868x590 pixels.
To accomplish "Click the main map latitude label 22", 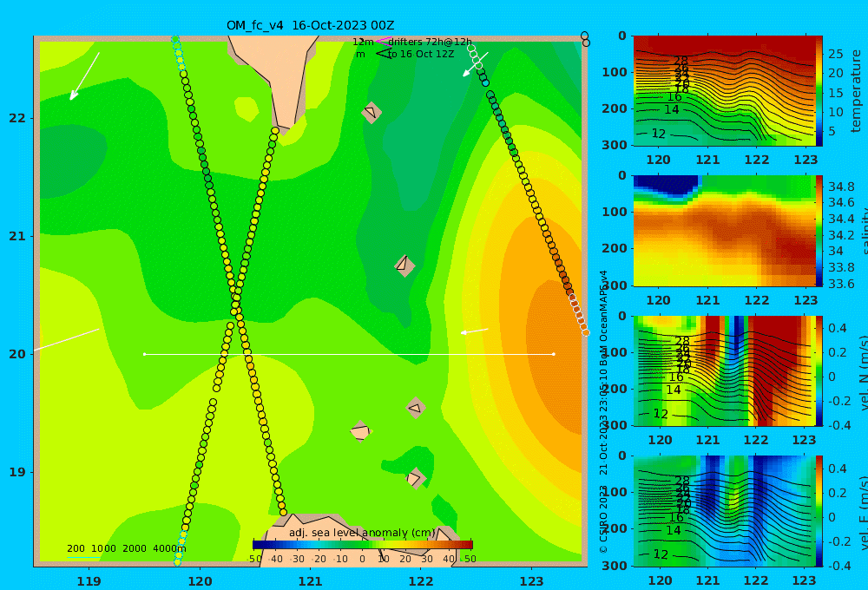I will (x=17, y=118).
